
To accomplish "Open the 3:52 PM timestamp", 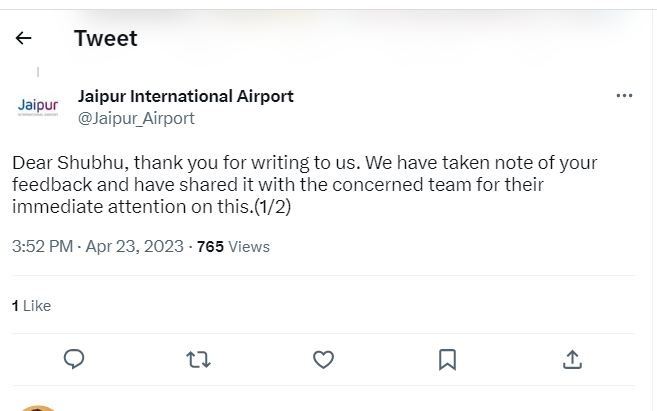I will pos(42,246).
